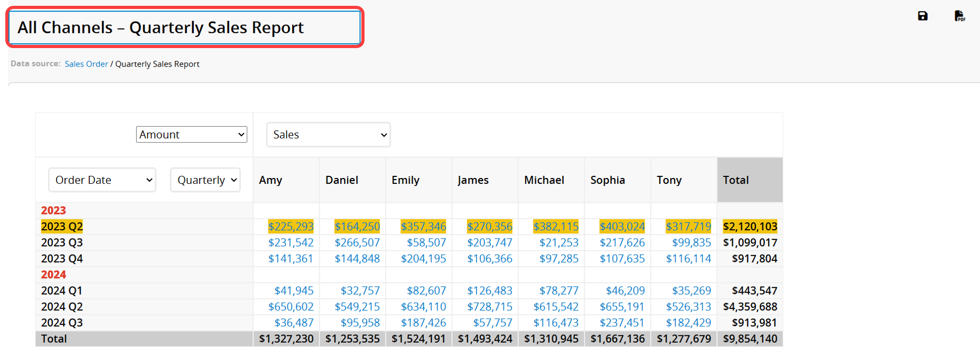Click Amy's 2023 Q2 value $225,293
980x356 pixels.
click(291, 227)
